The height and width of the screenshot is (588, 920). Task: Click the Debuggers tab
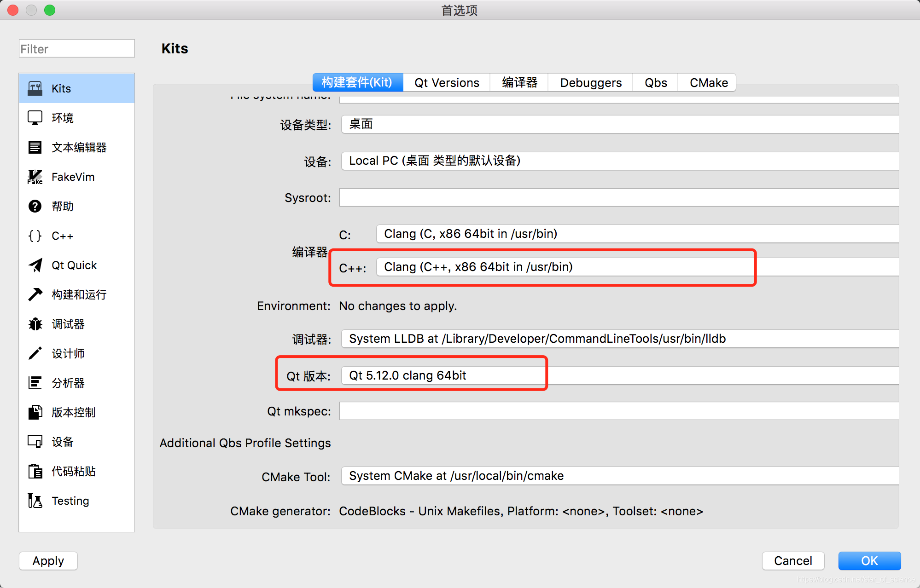589,82
